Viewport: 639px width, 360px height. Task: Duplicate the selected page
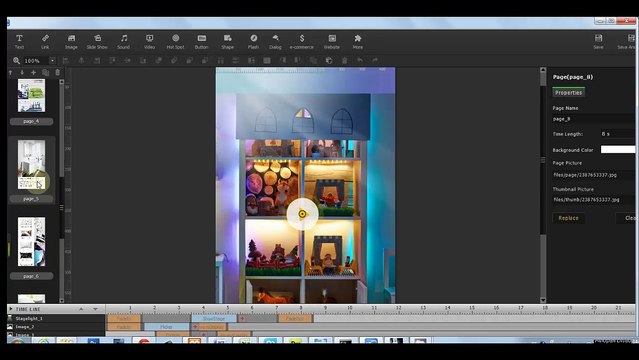pos(46,73)
